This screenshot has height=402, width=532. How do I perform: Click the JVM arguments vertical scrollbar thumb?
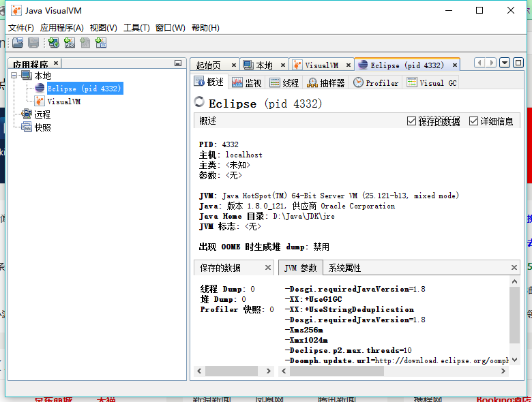pos(515,315)
